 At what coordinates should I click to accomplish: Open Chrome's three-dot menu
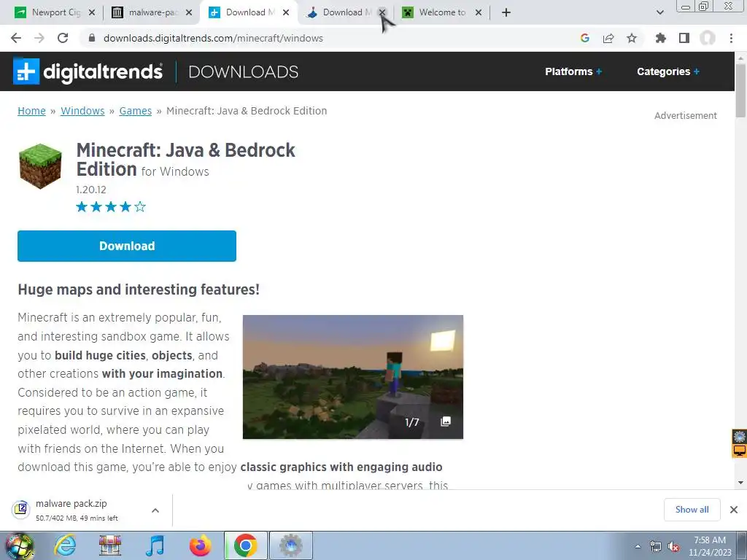(x=731, y=38)
